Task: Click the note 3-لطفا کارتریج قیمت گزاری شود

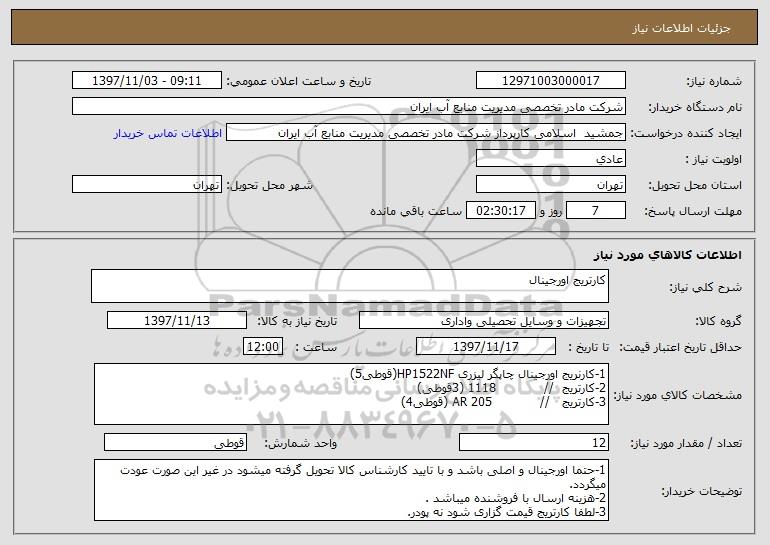Action: pos(507,513)
